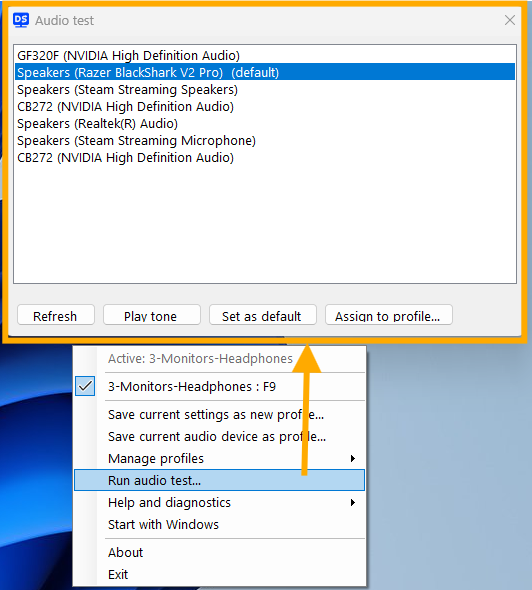Expand Help and diagnostics submenu arrow

pyautogui.click(x=353, y=502)
